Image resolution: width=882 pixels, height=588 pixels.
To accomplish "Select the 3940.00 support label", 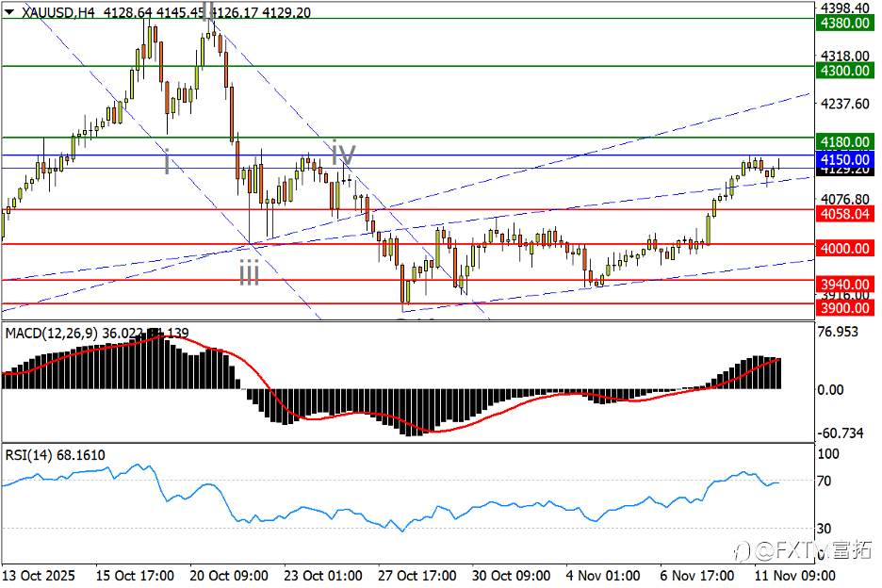I will click(845, 285).
